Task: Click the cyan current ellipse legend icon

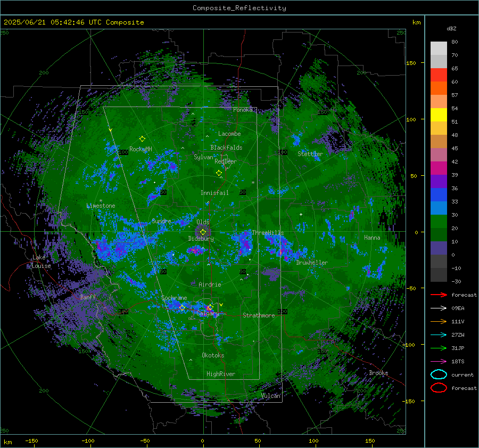Action: [439, 374]
